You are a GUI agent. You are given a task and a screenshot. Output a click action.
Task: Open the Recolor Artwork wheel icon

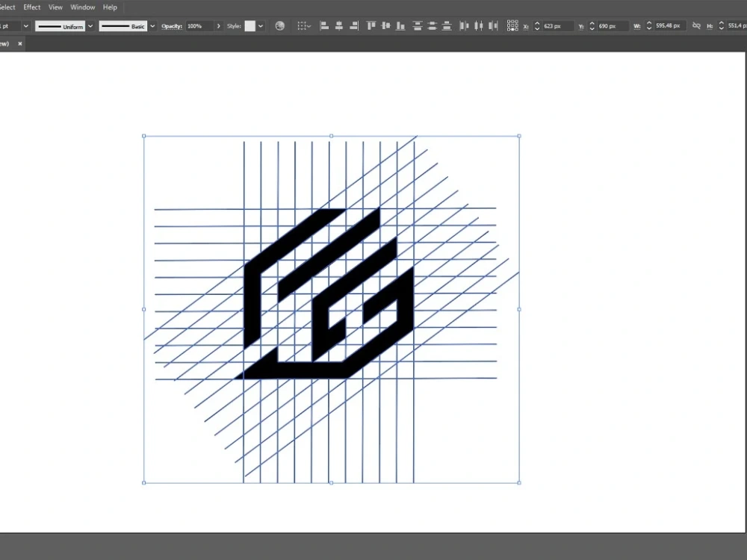280,26
